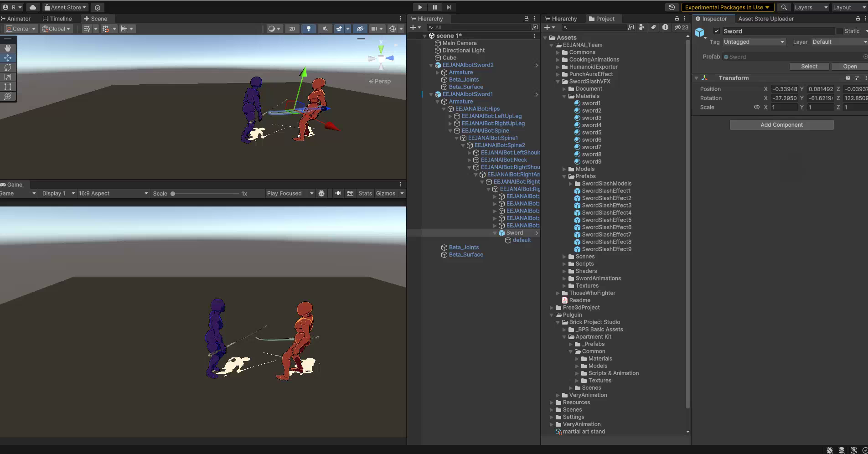
Task: Advance one frame with the Step button
Action: click(x=449, y=7)
